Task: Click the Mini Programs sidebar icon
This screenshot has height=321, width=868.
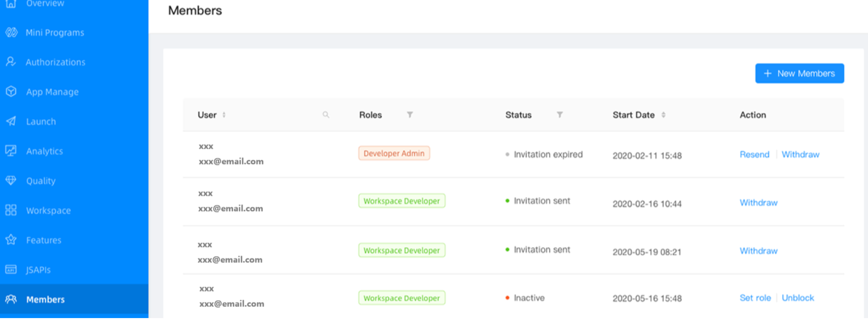Action: (x=11, y=32)
